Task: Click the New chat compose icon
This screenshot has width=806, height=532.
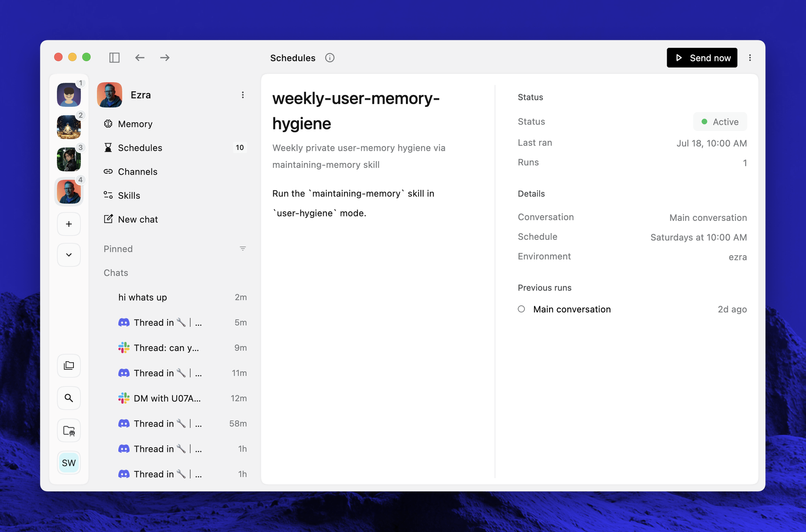Action: pos(108,219)
